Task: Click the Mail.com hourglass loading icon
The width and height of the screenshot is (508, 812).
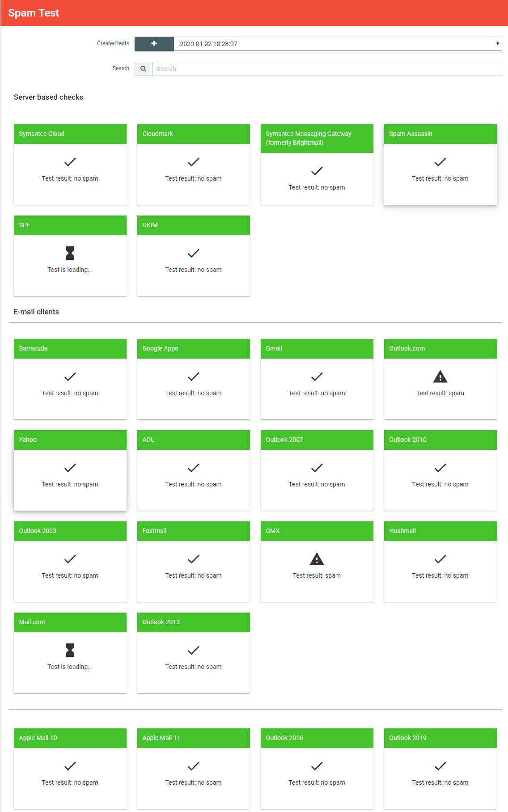Action: point(70,650)
